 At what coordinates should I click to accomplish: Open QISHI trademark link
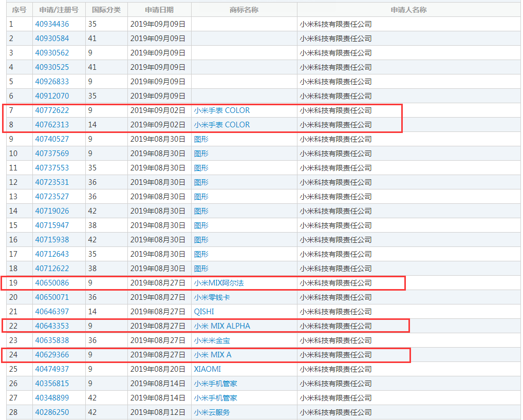tap(204, 311)
